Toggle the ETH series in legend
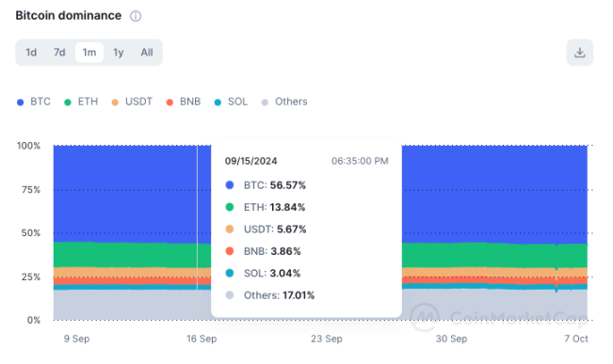Screen dimensions: 613x364 [81, 102]
